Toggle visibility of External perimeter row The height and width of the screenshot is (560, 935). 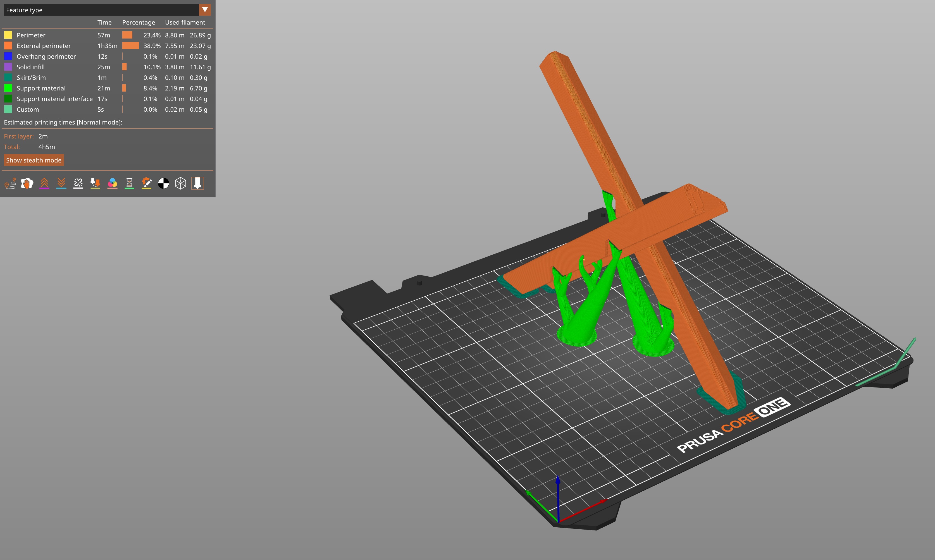click(108, 46)
